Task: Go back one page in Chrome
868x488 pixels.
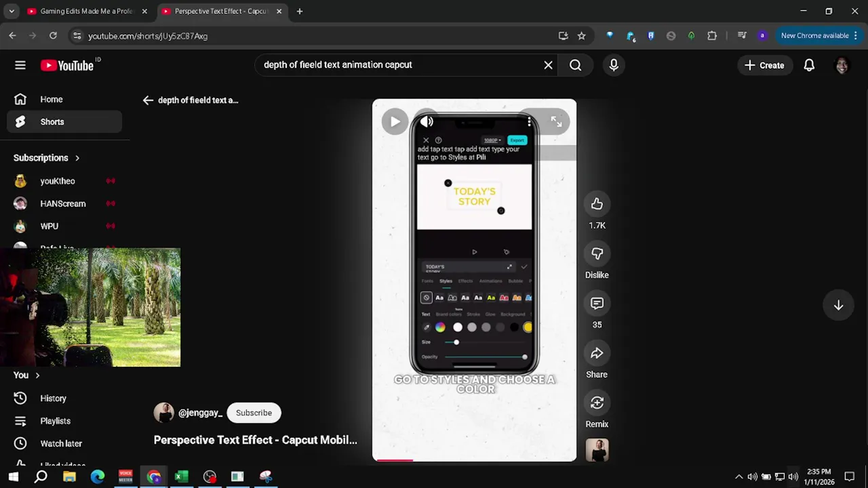Action: pos(12,36)
